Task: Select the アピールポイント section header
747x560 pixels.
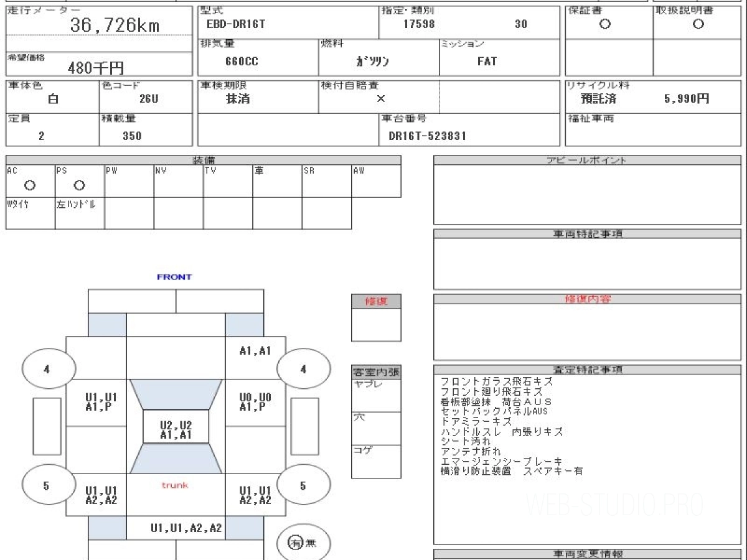Action: point(586,160)
